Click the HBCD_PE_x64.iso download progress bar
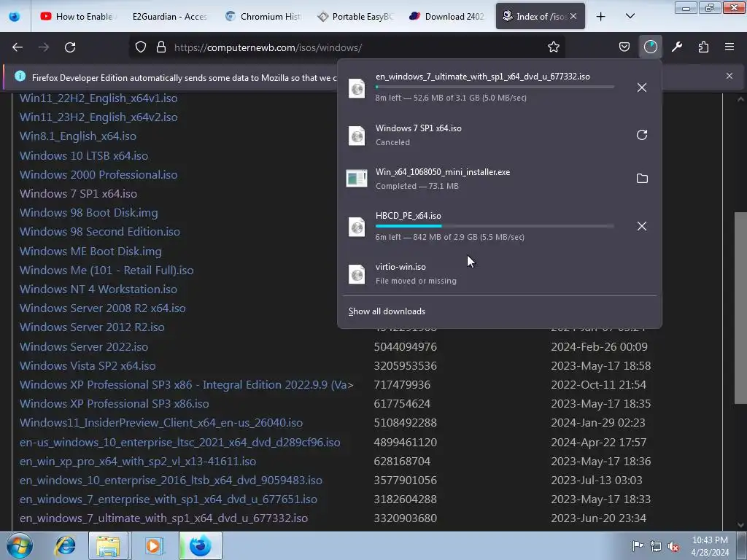Image resolution: width=747 pixels, height=560 pixels. pos(495,226)
